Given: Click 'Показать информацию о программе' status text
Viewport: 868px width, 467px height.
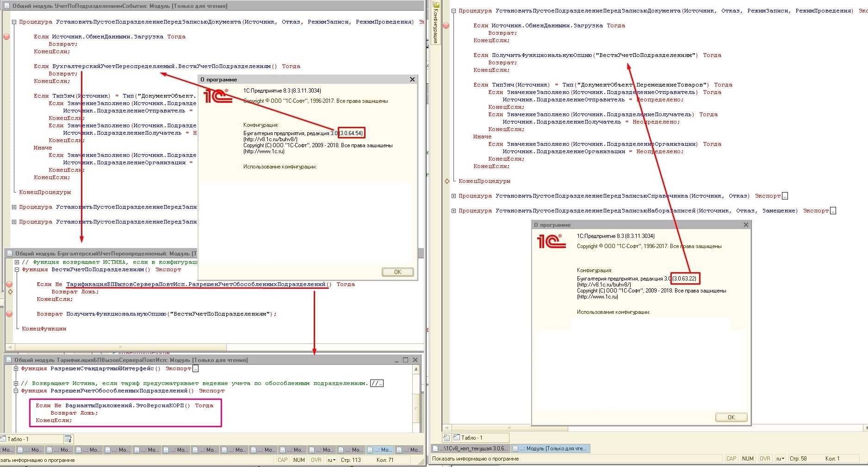Looking at the screenshot, I should point(476,459).
